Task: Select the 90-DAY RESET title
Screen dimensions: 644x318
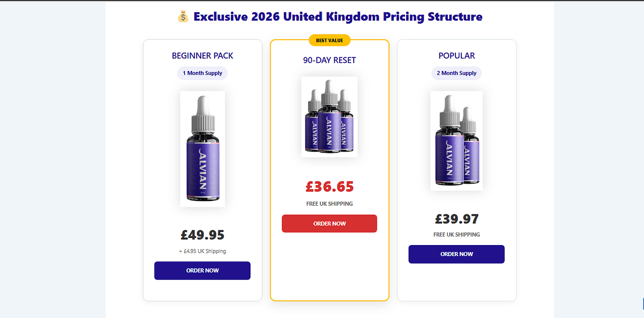Action: (x=330, y=60)
